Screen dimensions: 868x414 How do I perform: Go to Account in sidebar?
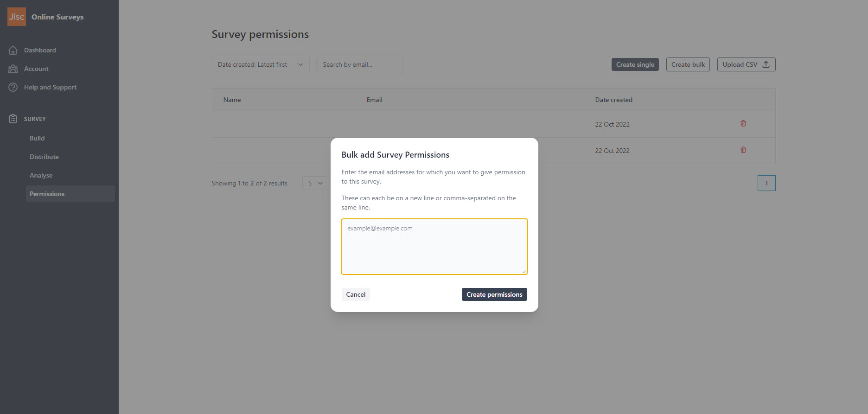click(36, 69)
